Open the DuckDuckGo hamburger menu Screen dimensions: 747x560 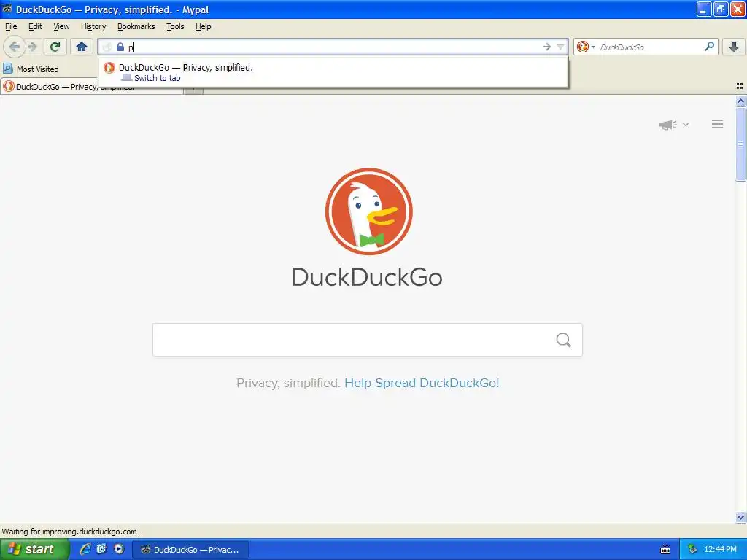coord(718,124)
